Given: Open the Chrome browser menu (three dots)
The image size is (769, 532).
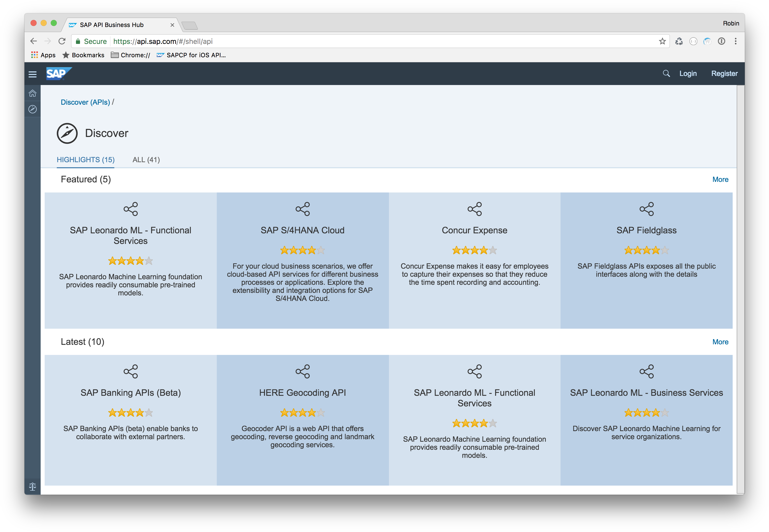Looking at the screenshot, I should [x=735, y=41].
